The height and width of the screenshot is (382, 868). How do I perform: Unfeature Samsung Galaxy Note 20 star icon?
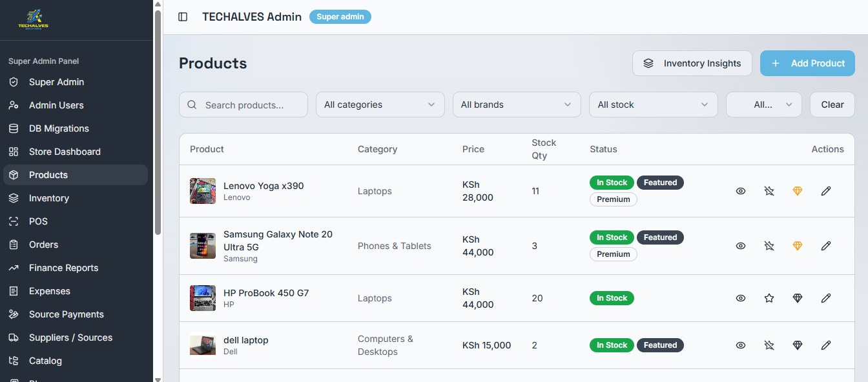click(x=769, y=246)
